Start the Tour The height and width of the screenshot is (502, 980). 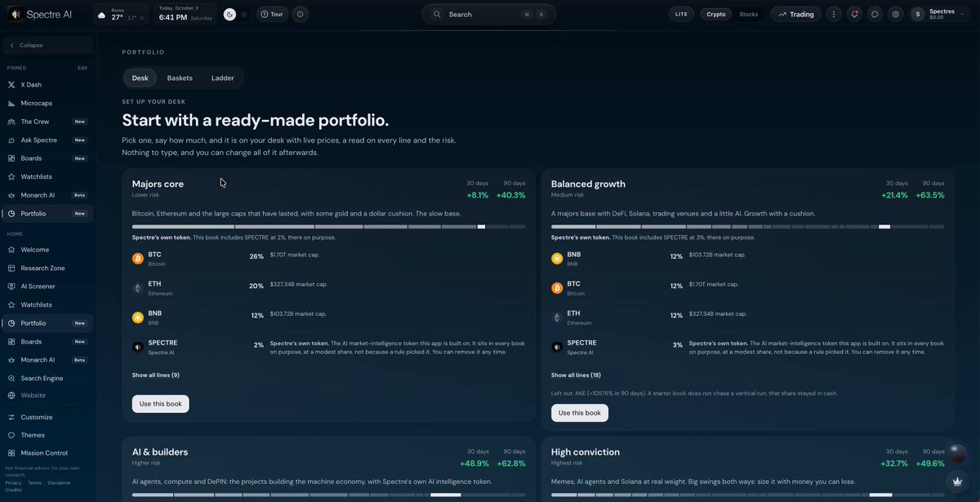pos(272,14)
